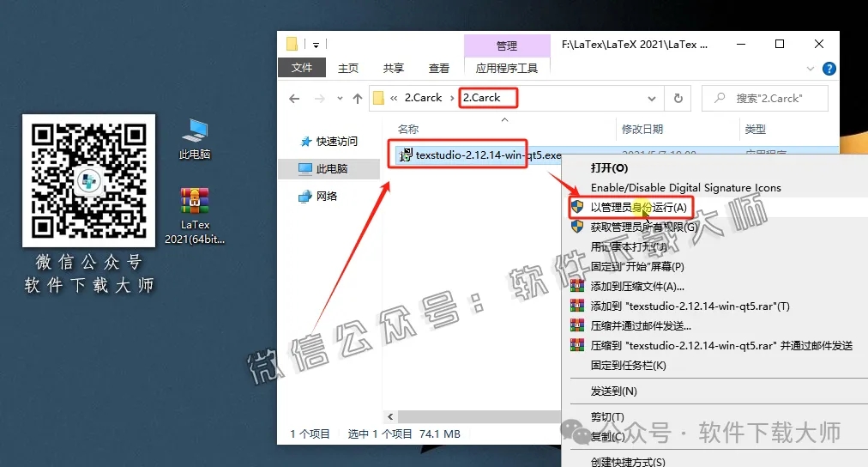
Task: Expand hidden breadcrumb path chevron «
Action: [394, 98]
